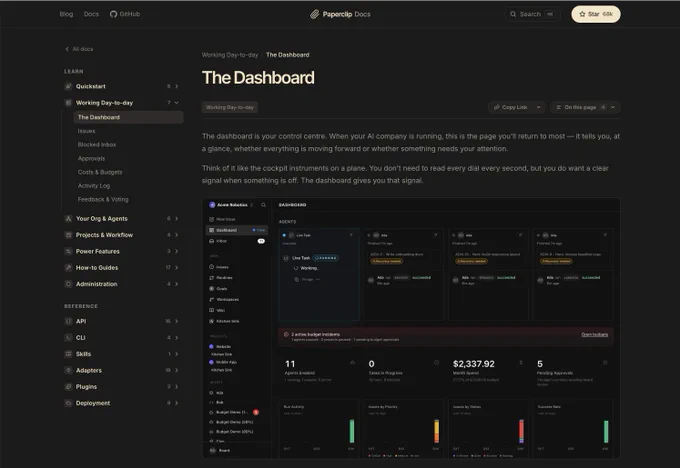Click the Your Org & Agents icon
The image size is (680, 468).
pos(68,219)
